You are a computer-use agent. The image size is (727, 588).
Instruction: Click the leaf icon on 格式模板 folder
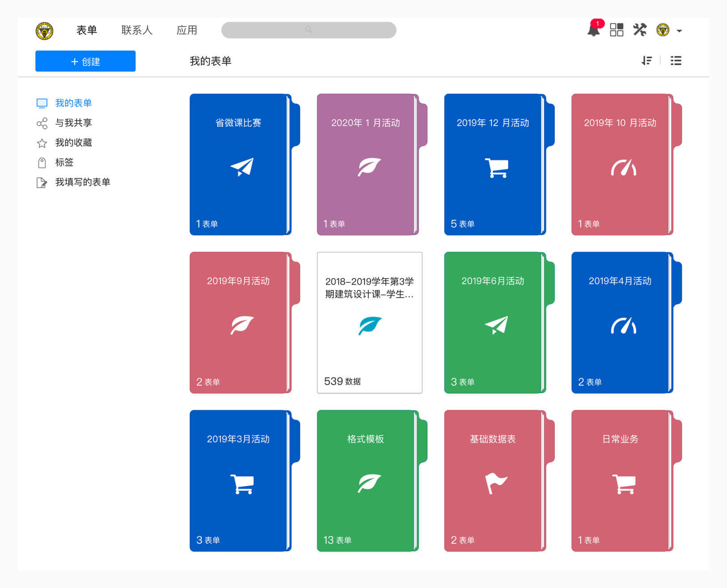point(369,483)
